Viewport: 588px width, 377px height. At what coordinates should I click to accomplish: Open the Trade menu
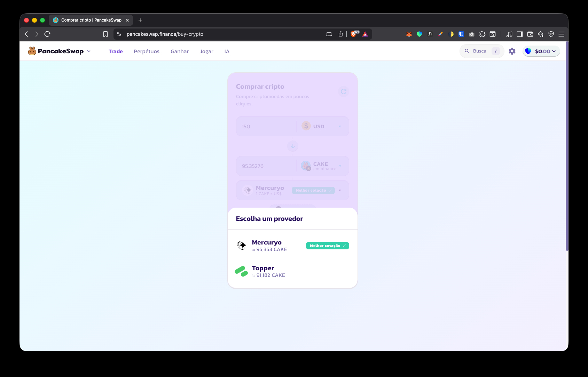(x=116, y=51)
